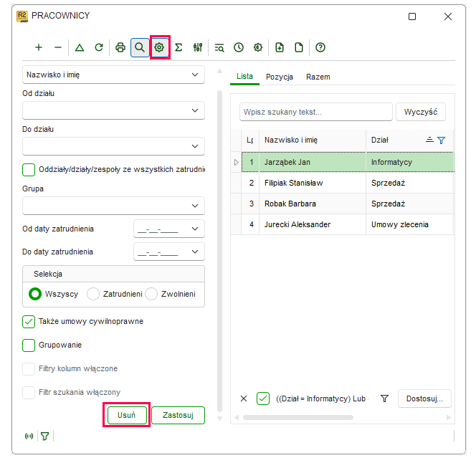Switch to the Razem tab
The height and width of the screenshot is (468, 476).
pyautogui.click(x=318, y=77)
